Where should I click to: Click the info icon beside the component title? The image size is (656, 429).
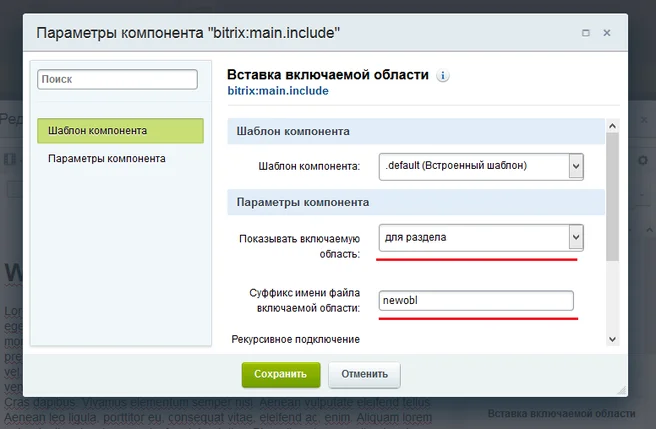pyautogui.click(x=444, y=75)
